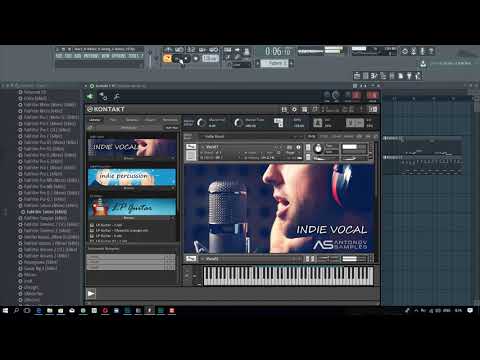Click the FL Studio time display
This screenshot has height=360, width=480.
point(278,52)
